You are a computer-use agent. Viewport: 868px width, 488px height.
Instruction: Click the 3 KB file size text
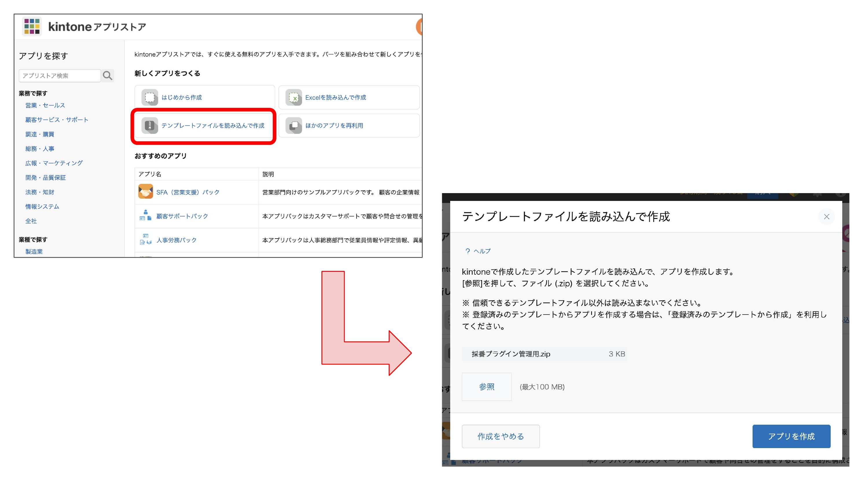617,354
